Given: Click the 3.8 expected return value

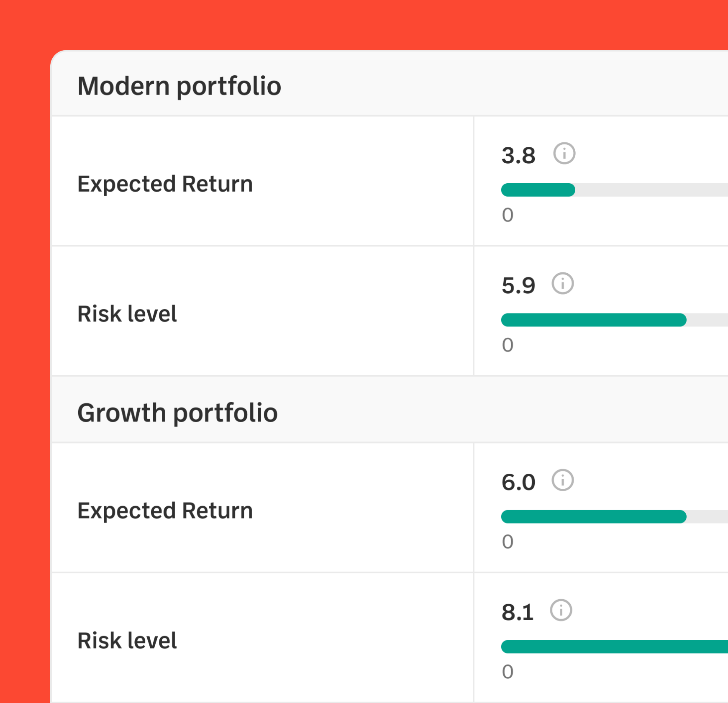Looking at the screenshot, I should (x=518, y=156).
